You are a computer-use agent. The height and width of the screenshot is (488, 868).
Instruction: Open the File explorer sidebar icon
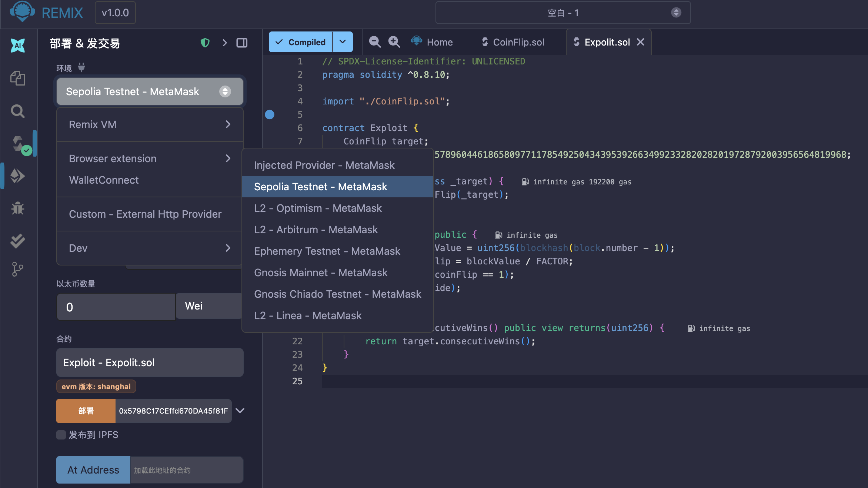[x=17, y=78]
